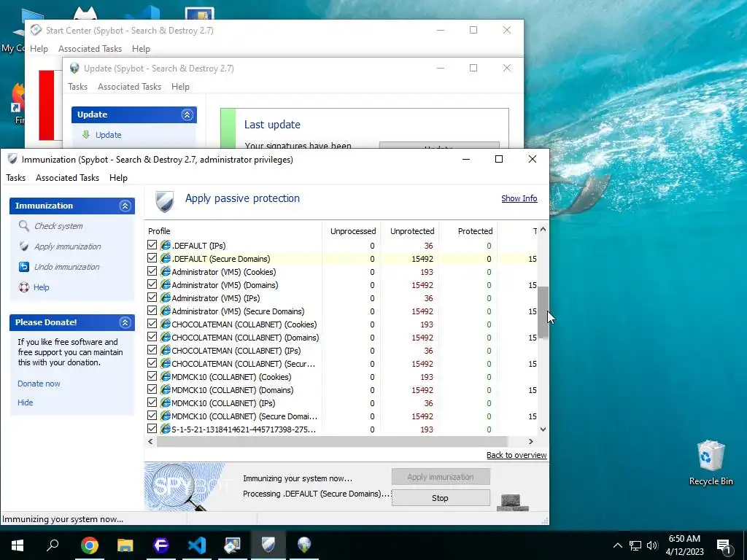
Task: Click the volume speaker tray icon
Action: [x=652, y=545]
